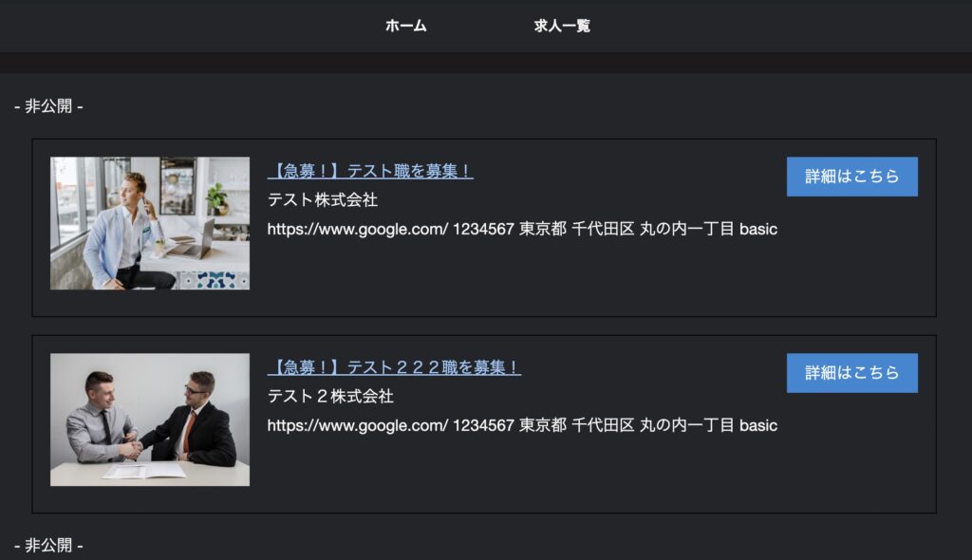972x560 pixels.
Task: Select the handshake meeting job thumbnail
Action: coord(150,420)
